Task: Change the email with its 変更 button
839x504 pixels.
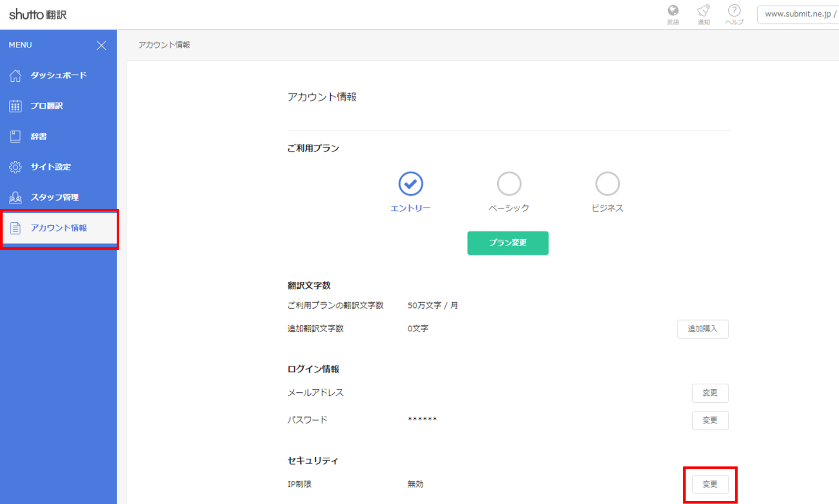Action: point(710,393)
